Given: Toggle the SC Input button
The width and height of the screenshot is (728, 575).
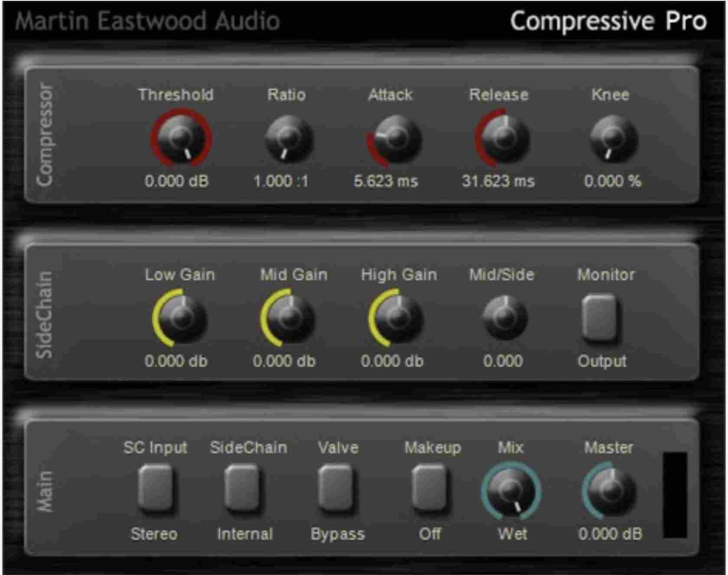Looking at the screenshot, I should (x=155, y=488).
